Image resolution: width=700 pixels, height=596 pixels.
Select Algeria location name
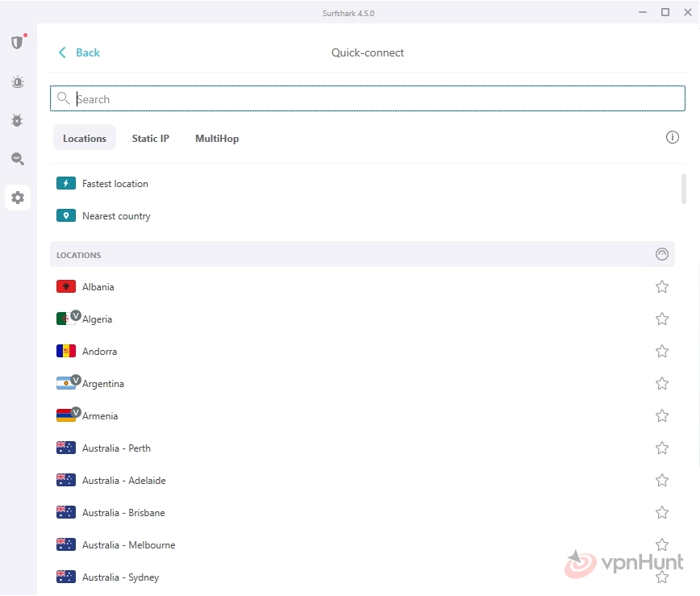(98, 319)
